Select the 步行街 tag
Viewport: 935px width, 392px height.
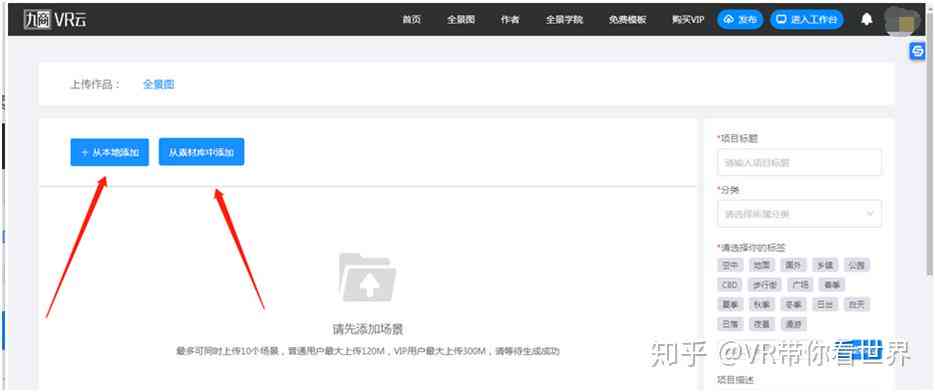[765, 285]
